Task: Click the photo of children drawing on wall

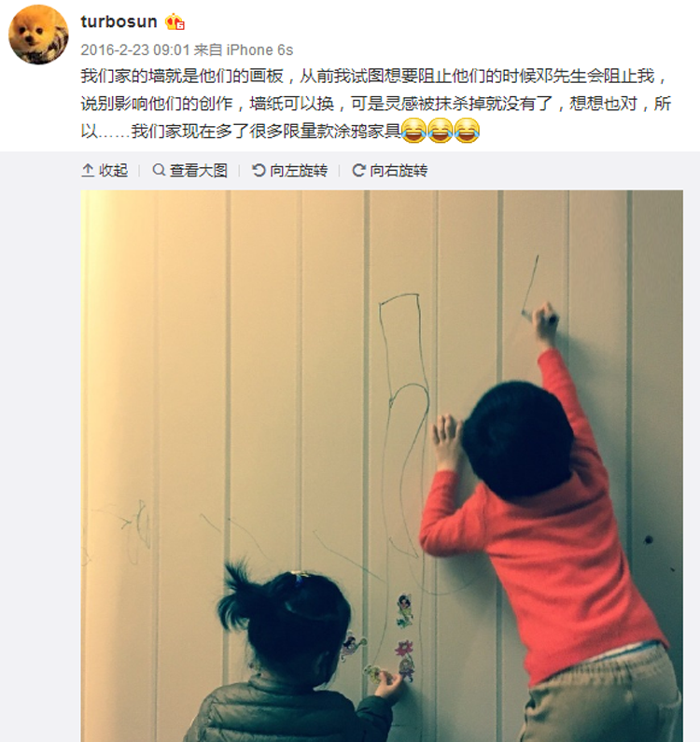Action: [x=382, y=466]
